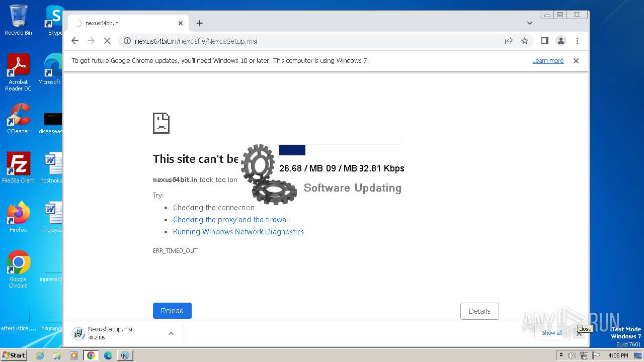Select the nexus64bit.in tab
Image resolution: width=644 pixels, height=362 pixels.
(128, 23)
